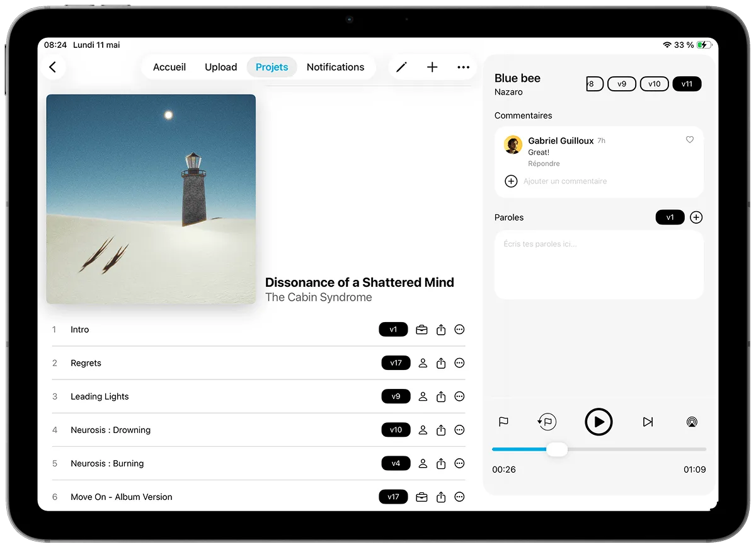Tap the Gabriel Guilloux commenter name
This screenshot has height=549, width=756.
point(561,141)
